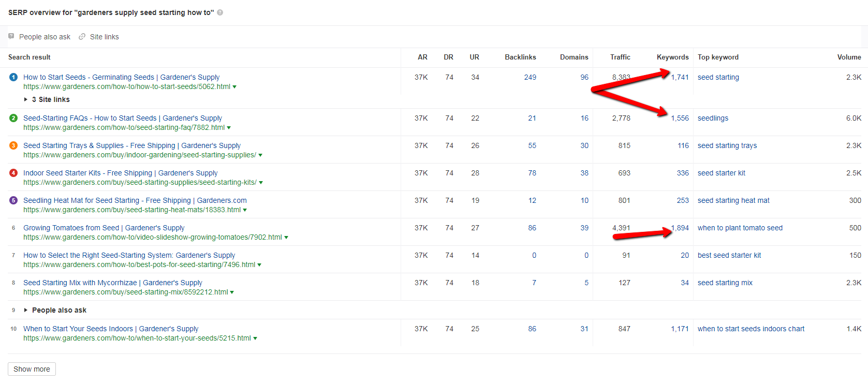Click position badge 2 for Seed-Starting FAQs

(x=13, y=118)
